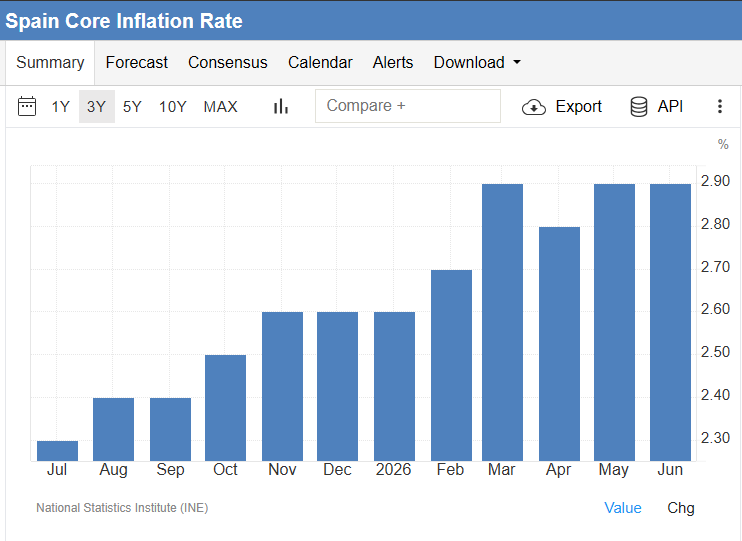742x541 pixels.
Task: Expand the Download dropdown menu
Action: (477, 62)
